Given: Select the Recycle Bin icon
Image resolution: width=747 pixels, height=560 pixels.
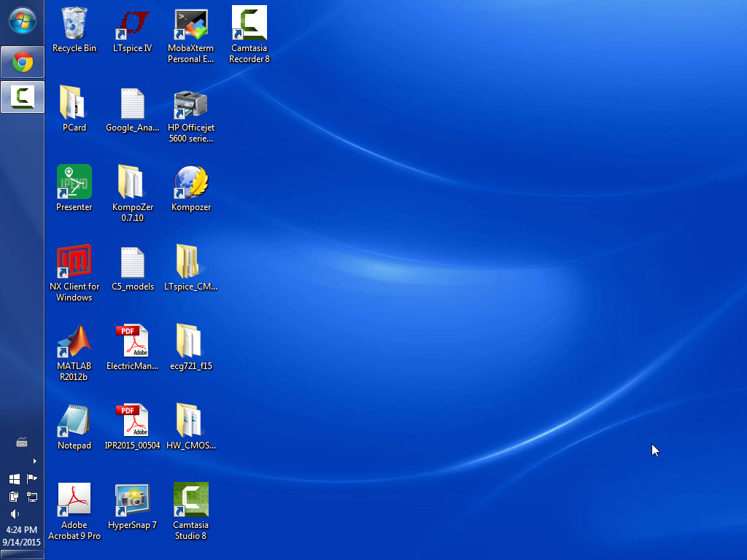Looking at the screenshot, I should [x=74, y=24].
